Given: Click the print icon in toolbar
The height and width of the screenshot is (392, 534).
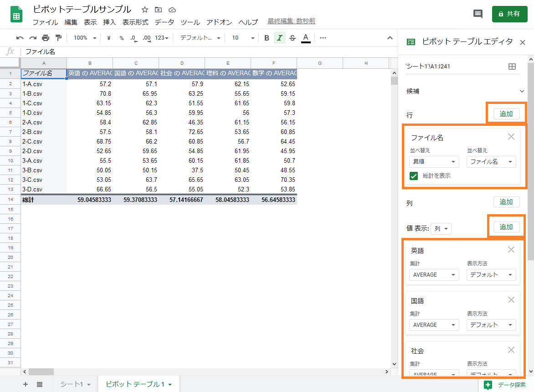Looking at the screenshot, I should 46,38.
